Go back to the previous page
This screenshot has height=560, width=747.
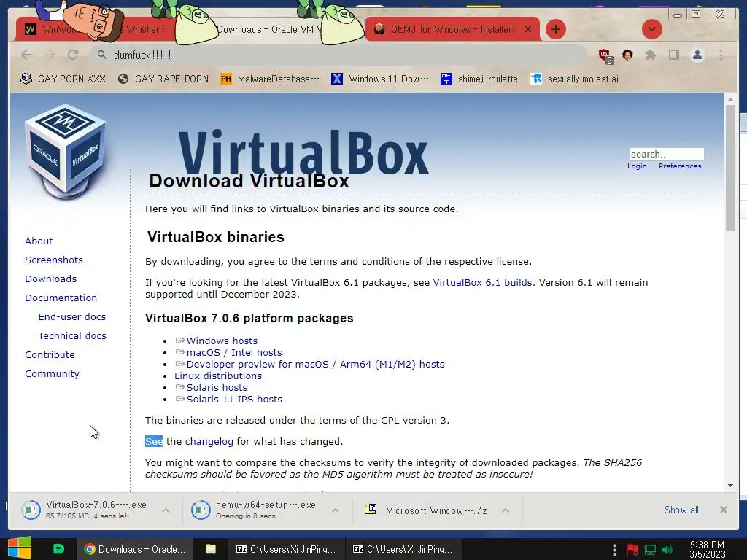pos(27,55)
